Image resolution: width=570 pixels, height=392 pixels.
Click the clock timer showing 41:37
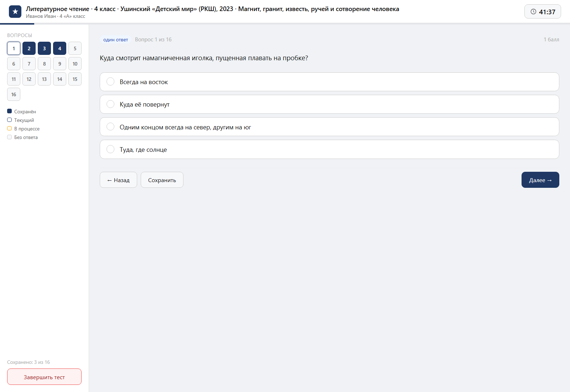[543, 12]
